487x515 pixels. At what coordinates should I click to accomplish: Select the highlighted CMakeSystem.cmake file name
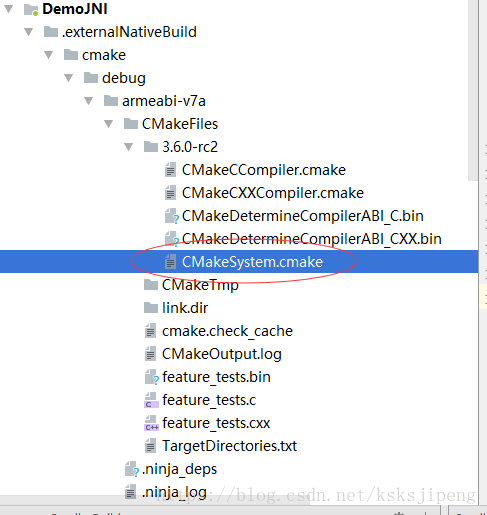click(252, 262)
